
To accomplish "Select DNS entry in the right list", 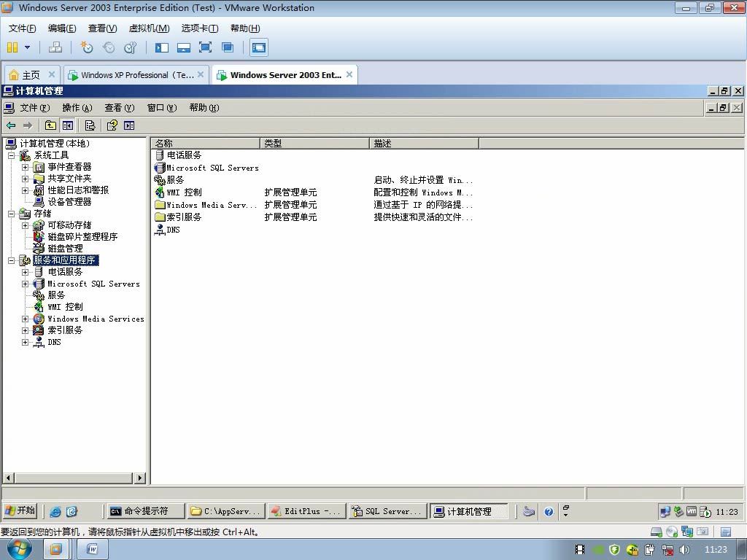I will click(x=173, y=230).
